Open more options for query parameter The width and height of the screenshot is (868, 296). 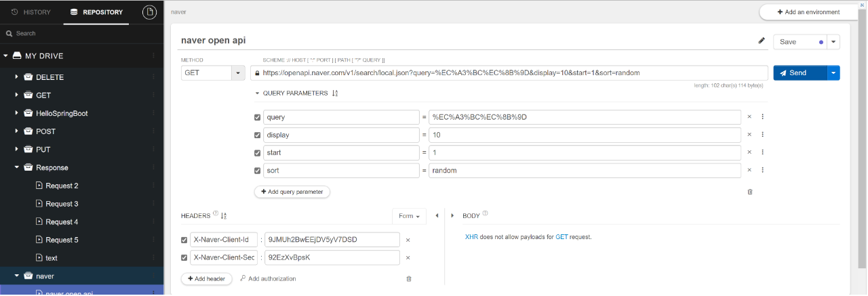click(763, 117)
